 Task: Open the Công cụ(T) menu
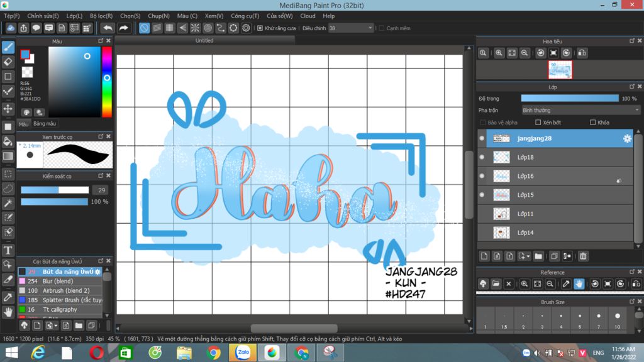[245, 16]
